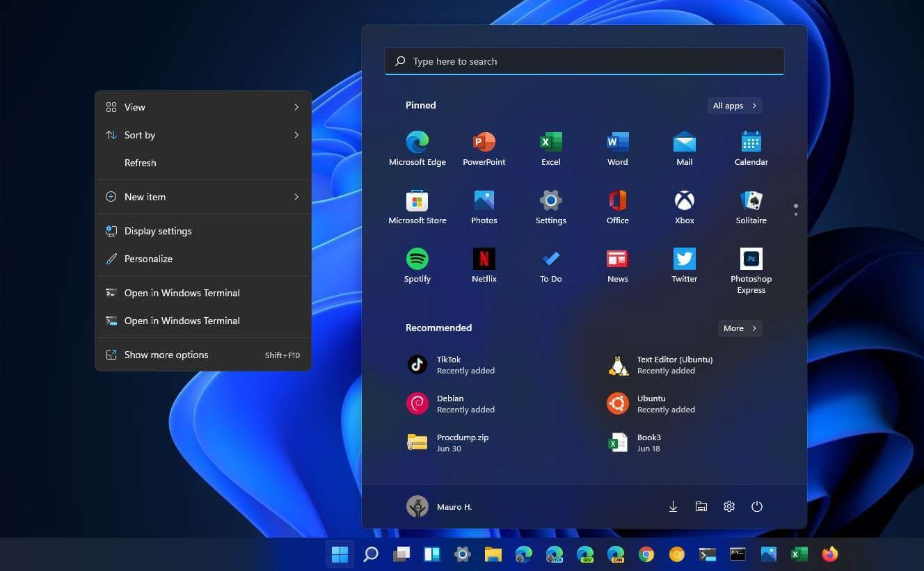Click the Power button in Start menu
The image size is (924, 571).
click(757, 507)
